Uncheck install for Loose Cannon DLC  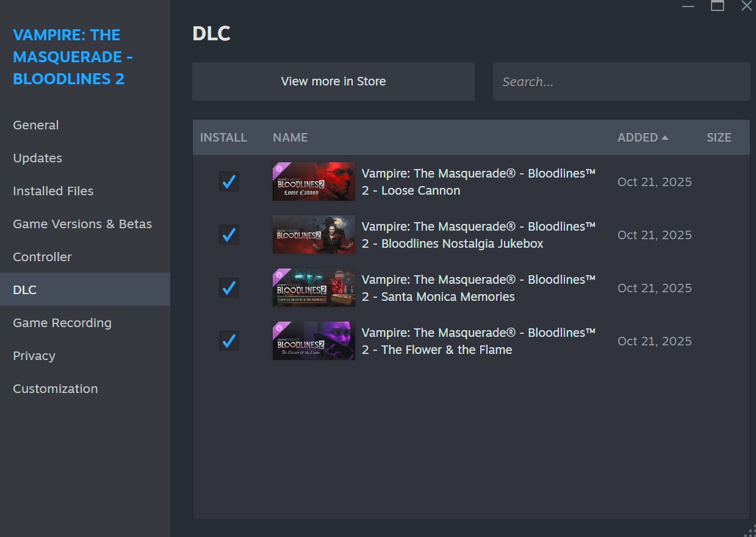point(229,182)
